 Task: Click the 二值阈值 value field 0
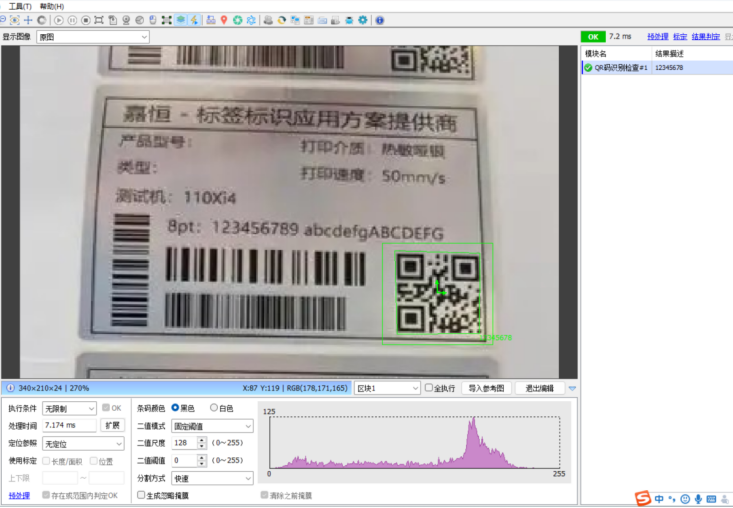click(x=185, y=460)
